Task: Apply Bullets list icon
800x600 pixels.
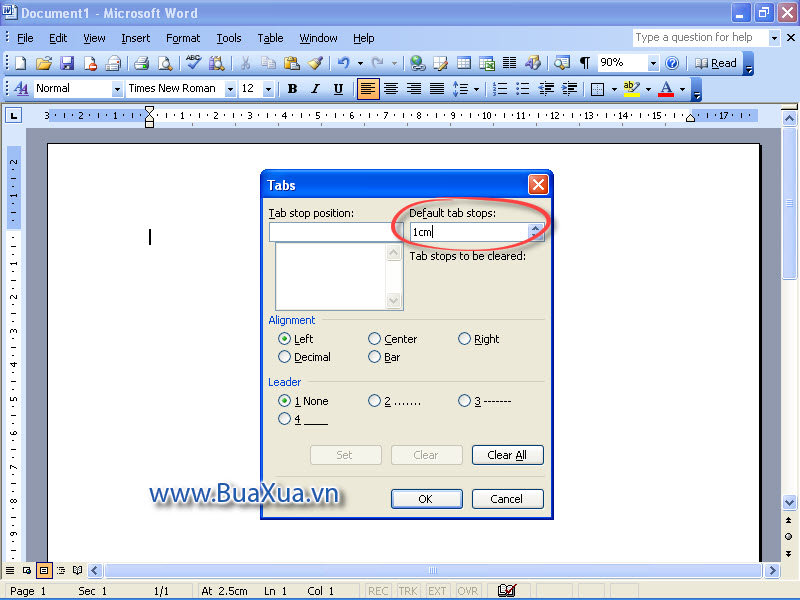Action: pyautogui.click(x=522, y=89)
